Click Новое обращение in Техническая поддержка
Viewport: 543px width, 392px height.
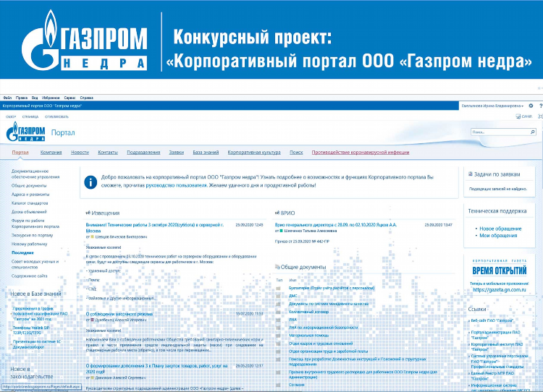(x=500, y=229)
